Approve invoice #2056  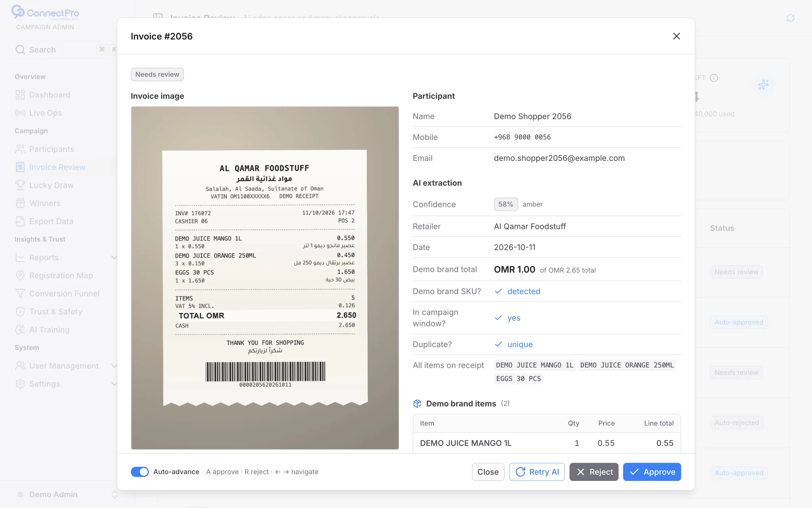tap(652, 472)
